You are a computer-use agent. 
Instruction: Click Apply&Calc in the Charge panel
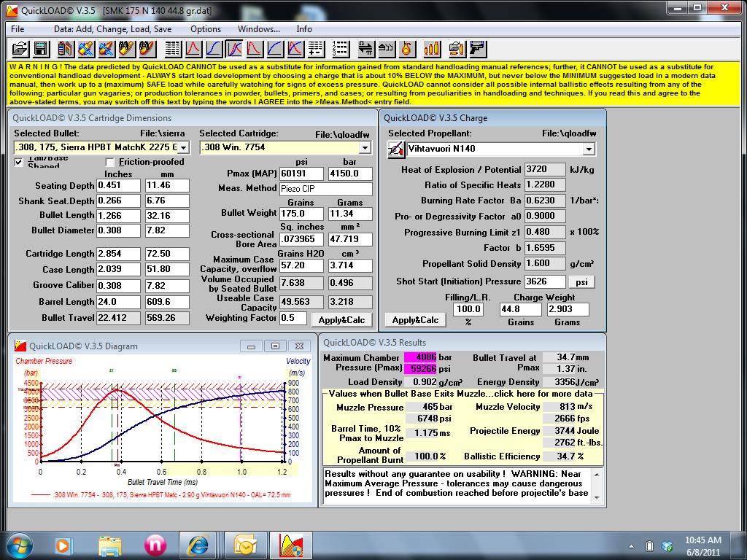pos(415,320)
